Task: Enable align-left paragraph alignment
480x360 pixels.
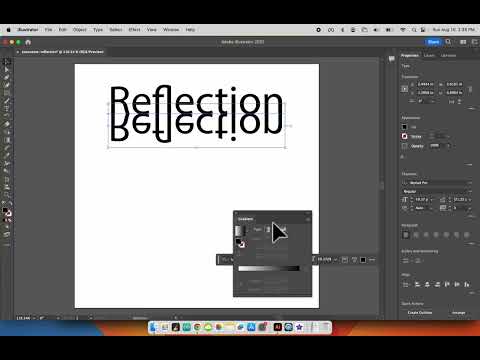Action: click(x=406, y=235)
